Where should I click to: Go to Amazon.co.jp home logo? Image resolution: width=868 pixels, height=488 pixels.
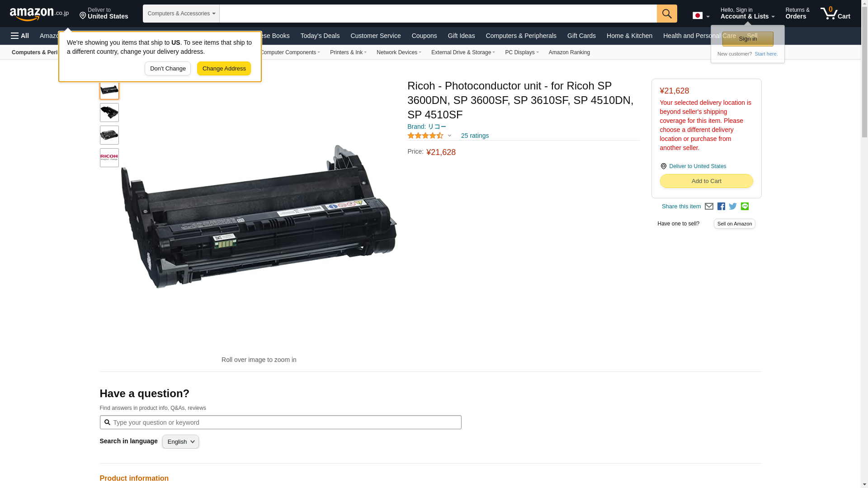click(39, 14)
